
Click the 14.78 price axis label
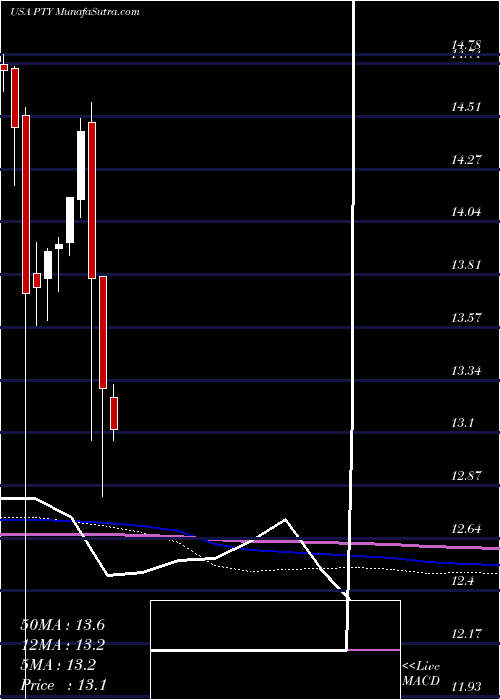point(466,45)
